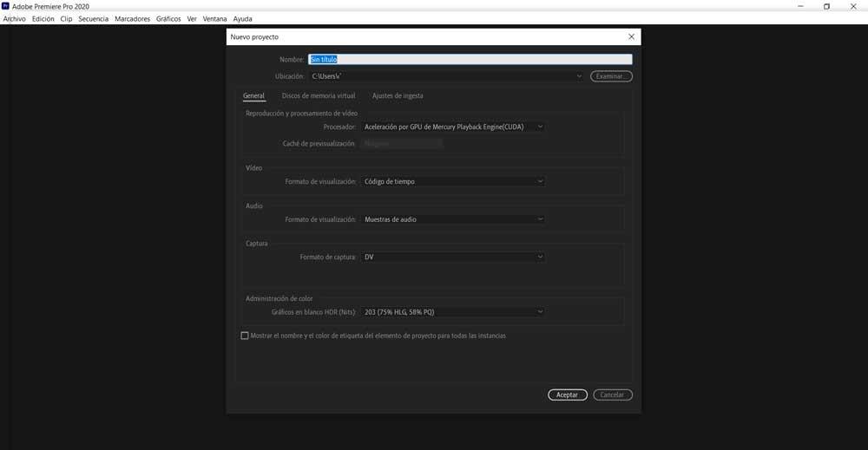Open the Ver menu
This screenshot has height=450, width=868.
[192, 19]
